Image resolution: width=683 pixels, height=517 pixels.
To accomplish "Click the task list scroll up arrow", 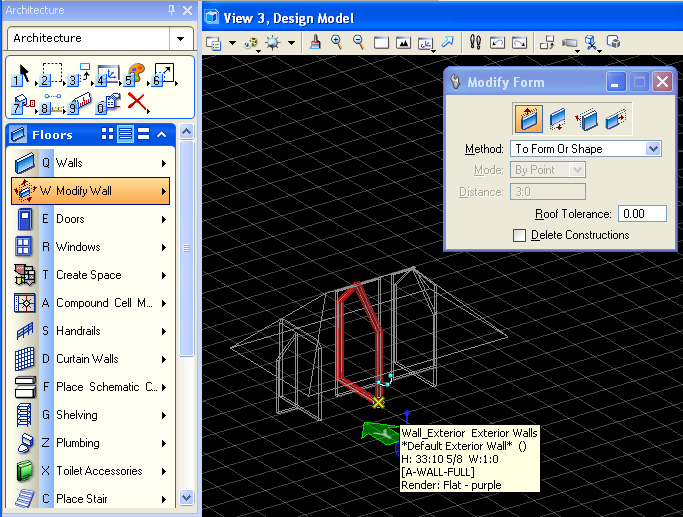I will tap(186, 132).
